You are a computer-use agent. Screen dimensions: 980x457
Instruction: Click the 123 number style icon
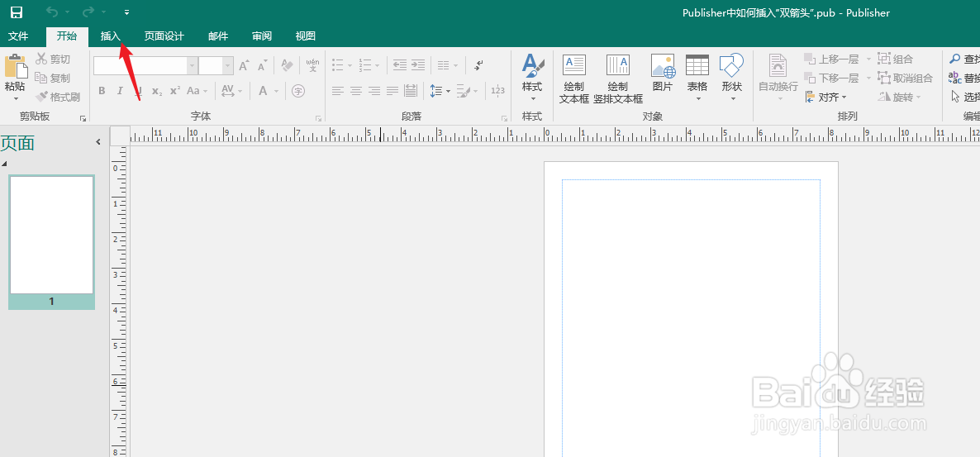(x=498, y=91)
